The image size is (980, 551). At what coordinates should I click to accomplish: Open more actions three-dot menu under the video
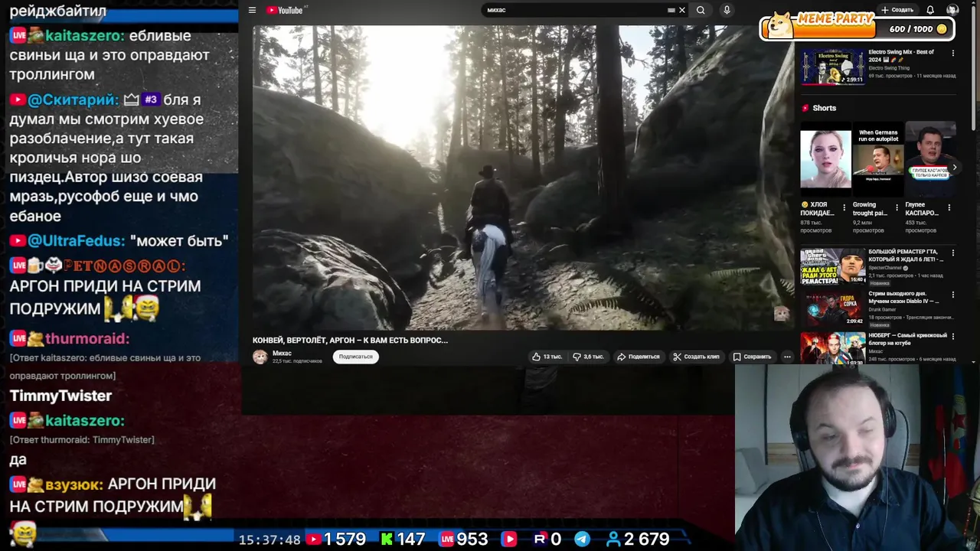coord(787,357)
